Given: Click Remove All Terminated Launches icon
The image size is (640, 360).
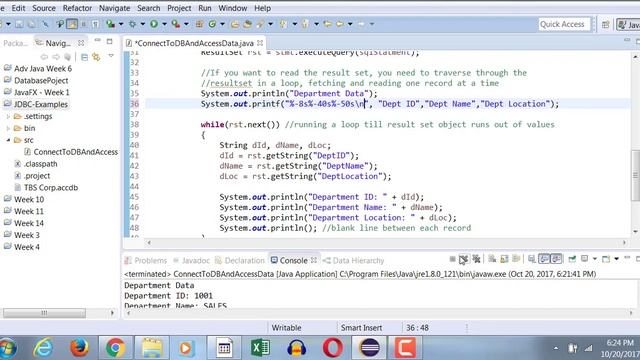Looking at the screenshot, I should pos(476,259).
